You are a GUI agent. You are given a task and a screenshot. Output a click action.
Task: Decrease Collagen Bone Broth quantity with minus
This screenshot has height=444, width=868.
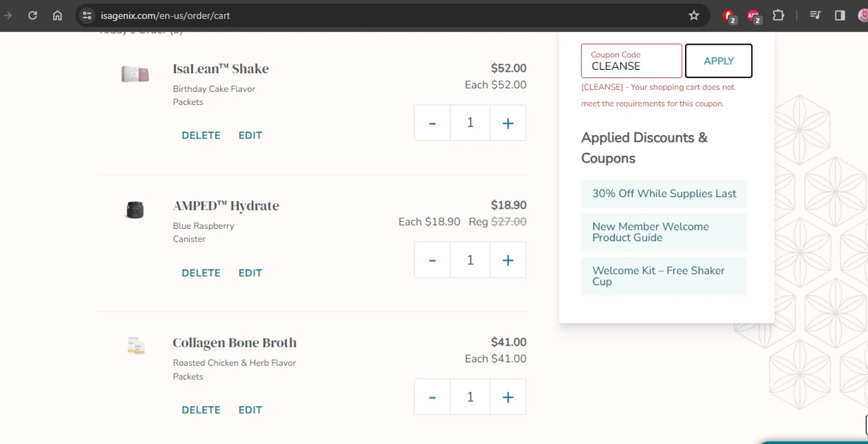tap(432, 397)
